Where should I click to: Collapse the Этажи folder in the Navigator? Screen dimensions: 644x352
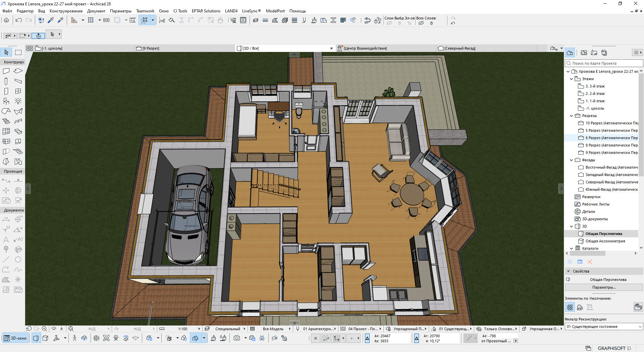[572, 79]
